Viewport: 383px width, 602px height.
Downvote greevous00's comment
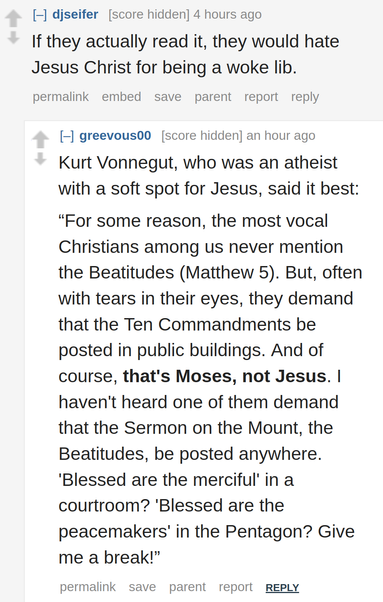coord(40,159)
